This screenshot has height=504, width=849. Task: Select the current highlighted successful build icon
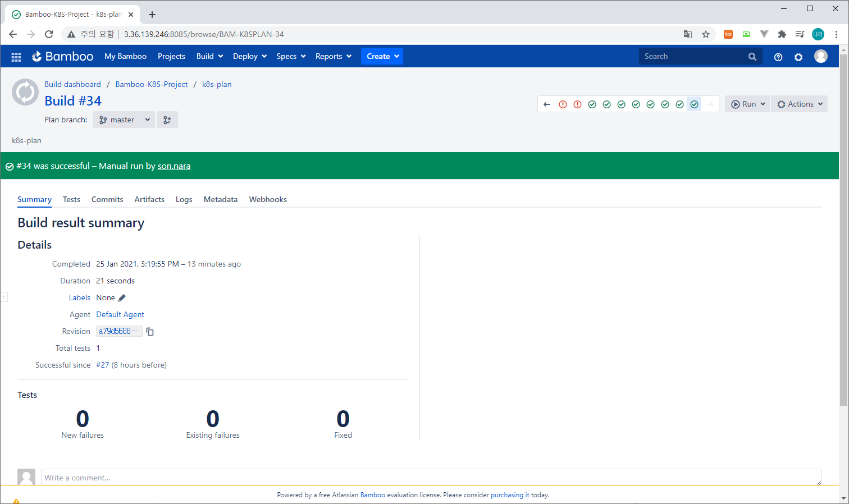[x=695, y=104]
